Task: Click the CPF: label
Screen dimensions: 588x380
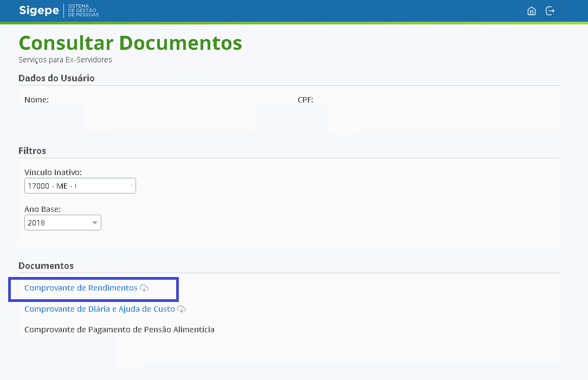Action: click(305, 100)
